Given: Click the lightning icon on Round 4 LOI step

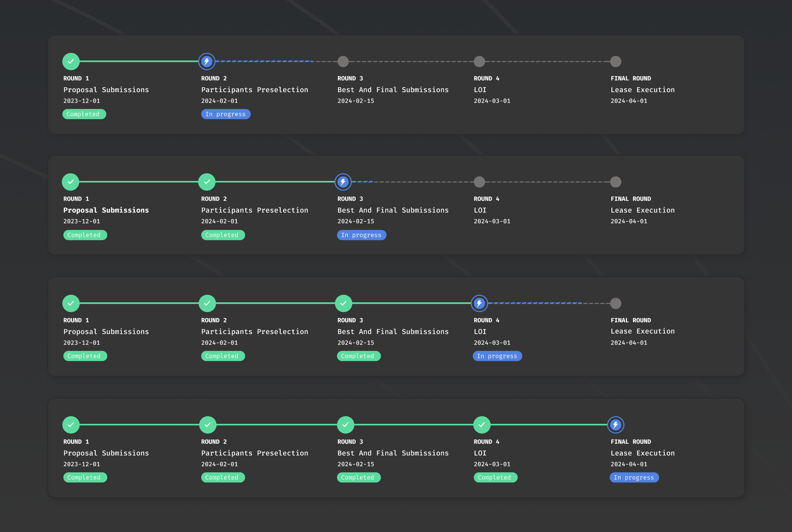Looking at the screenshot, I should pos(479,303).
